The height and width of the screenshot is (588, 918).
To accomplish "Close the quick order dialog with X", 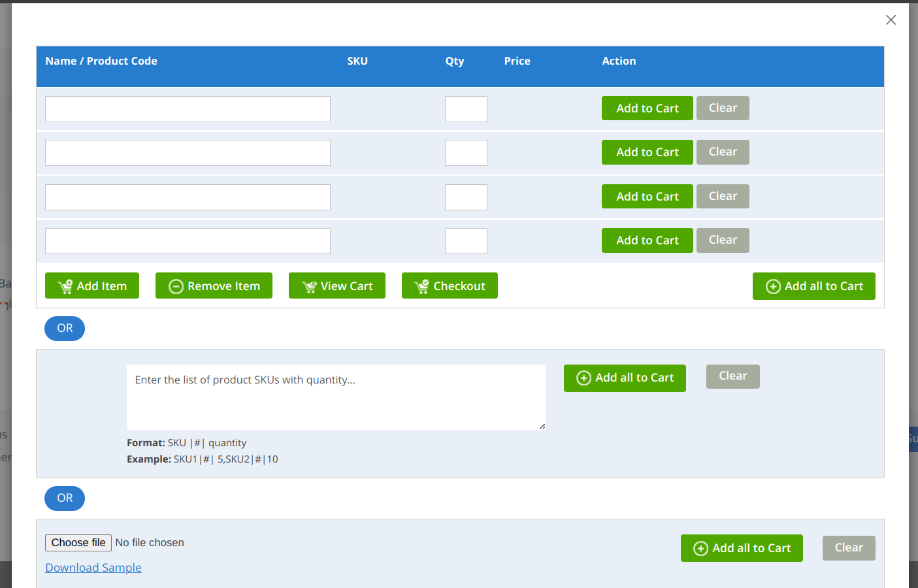I will 891,20.
